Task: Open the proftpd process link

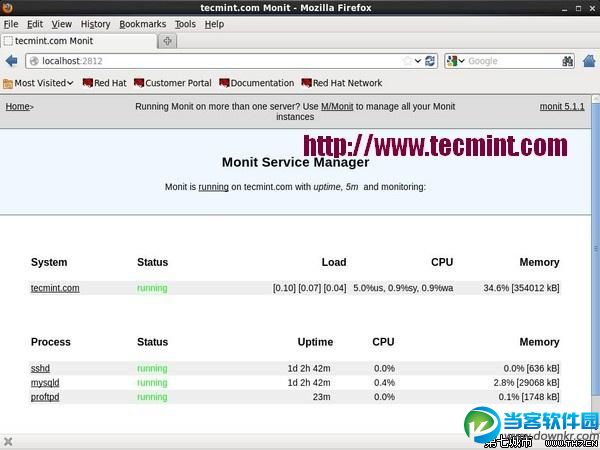Action: (45, 397)
